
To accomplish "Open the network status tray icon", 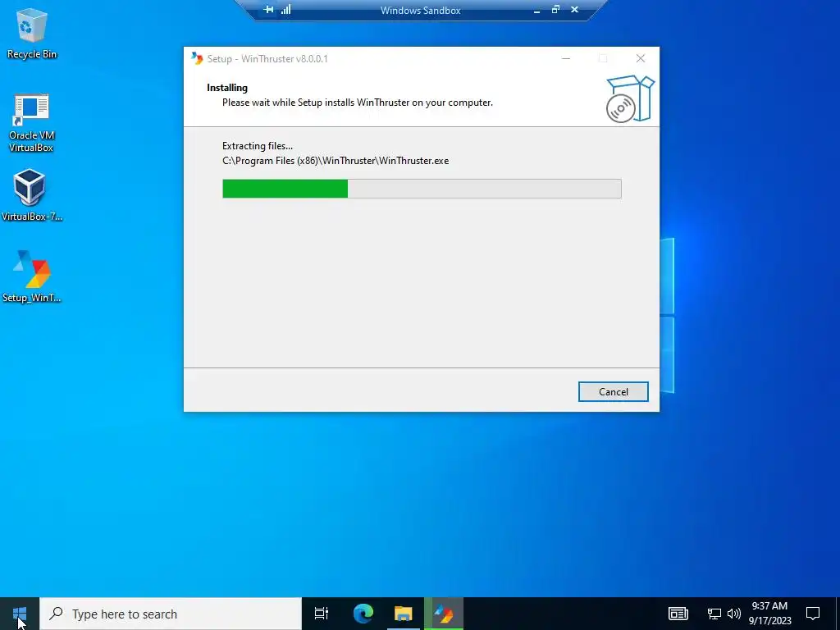I will [714, 614].
